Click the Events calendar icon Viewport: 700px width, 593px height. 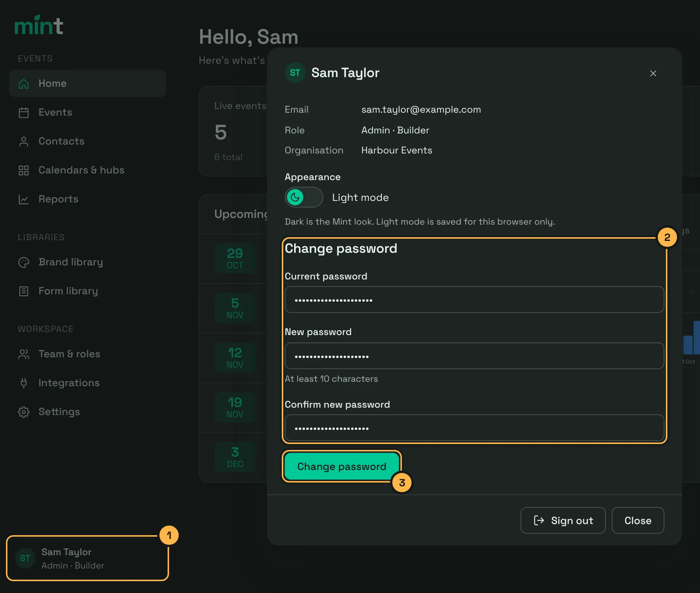click(24, 113)
